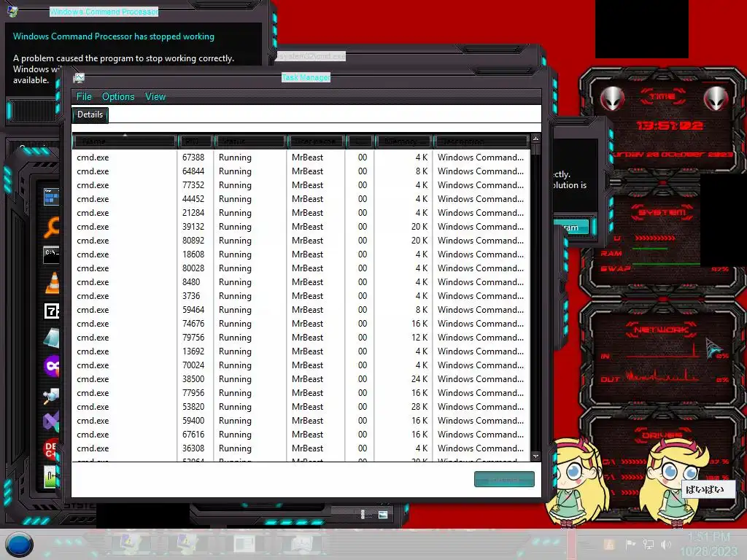This screenshot has width=747, height=560.
Task: Open the purple infinity icon in sidebar
Action: pyautogui.click(x=52, y=366)
